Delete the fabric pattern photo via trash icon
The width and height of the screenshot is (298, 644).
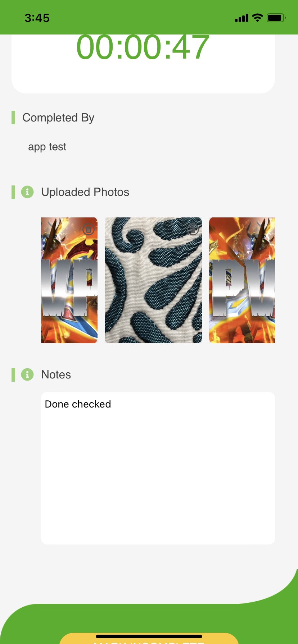tap(193, 229)
